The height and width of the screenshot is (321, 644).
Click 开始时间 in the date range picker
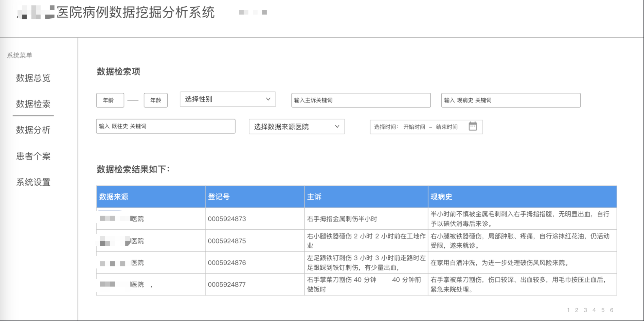414,127
